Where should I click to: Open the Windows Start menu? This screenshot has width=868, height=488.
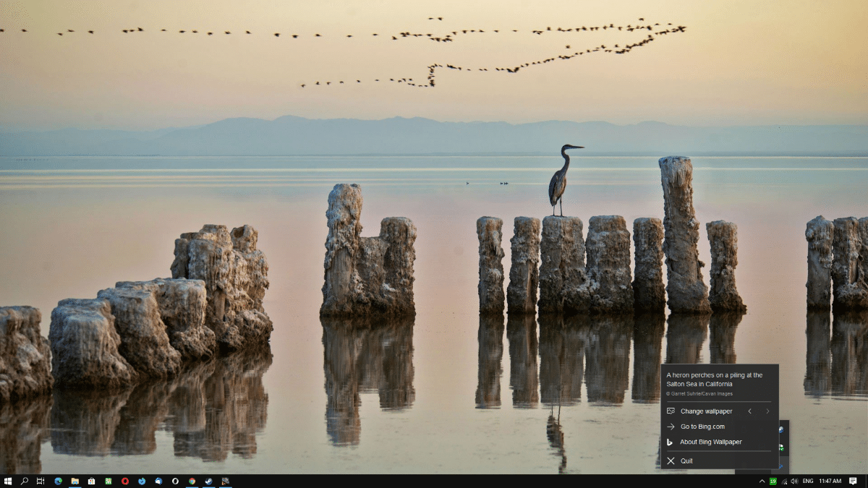pyautogui.click(x=8, y=481)
